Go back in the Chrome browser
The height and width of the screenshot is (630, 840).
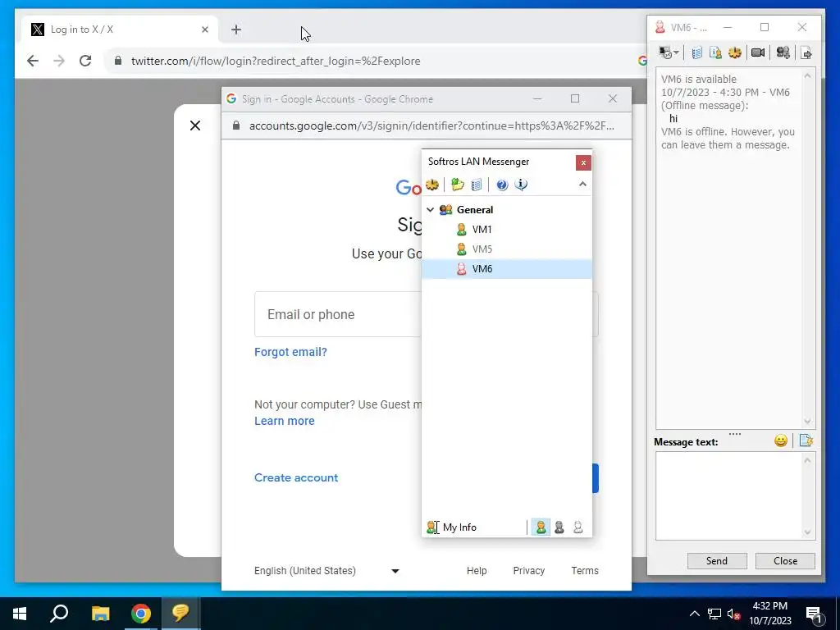[33, 61]
